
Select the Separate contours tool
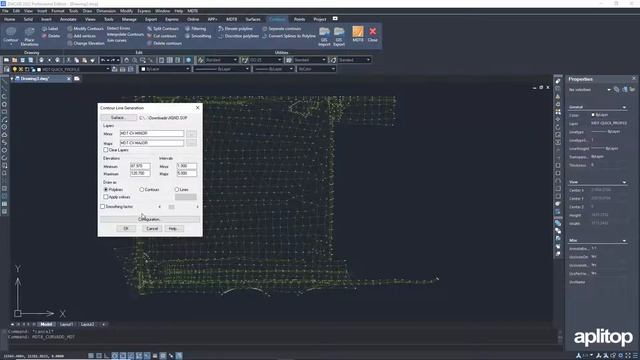click(x=282, y=29)
